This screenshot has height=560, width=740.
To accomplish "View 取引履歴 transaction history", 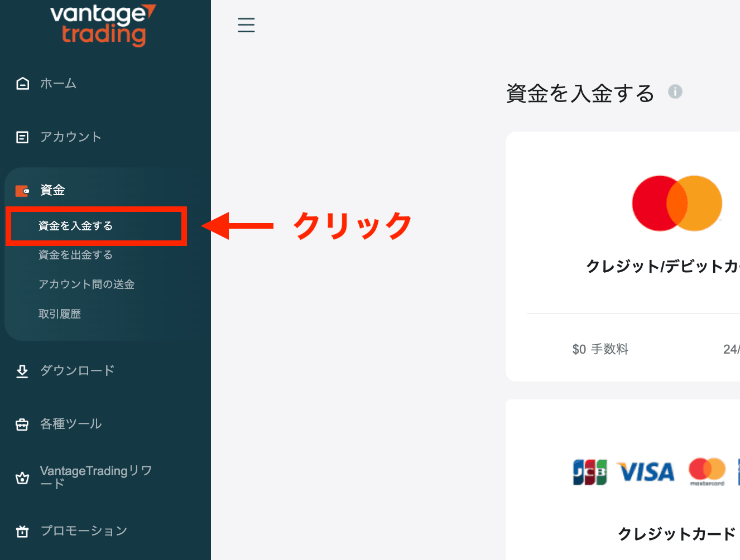I will [x=60, y=313].
